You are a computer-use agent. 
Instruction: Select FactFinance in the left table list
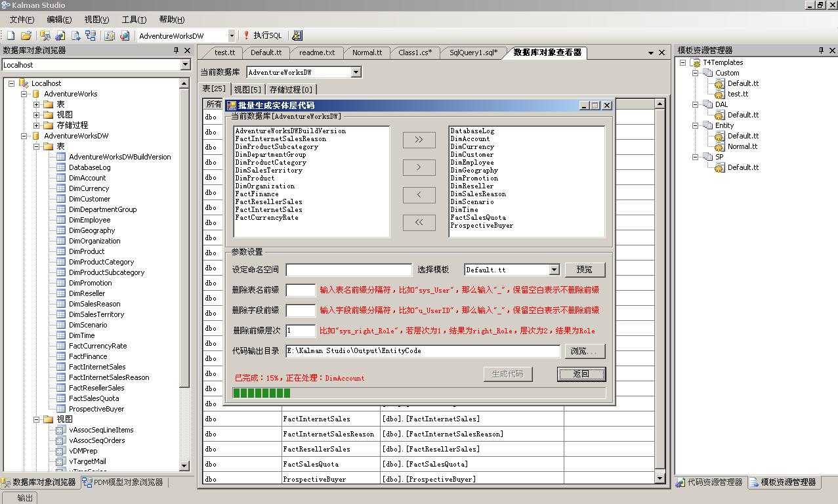pyautogui.click(x=257, y=194)
